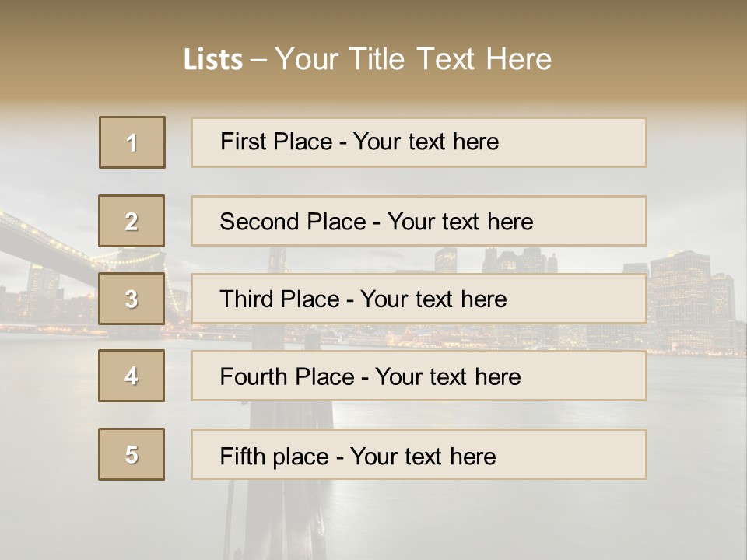
Task: Click the Fourth Place text box
Action: pos(419,376)
